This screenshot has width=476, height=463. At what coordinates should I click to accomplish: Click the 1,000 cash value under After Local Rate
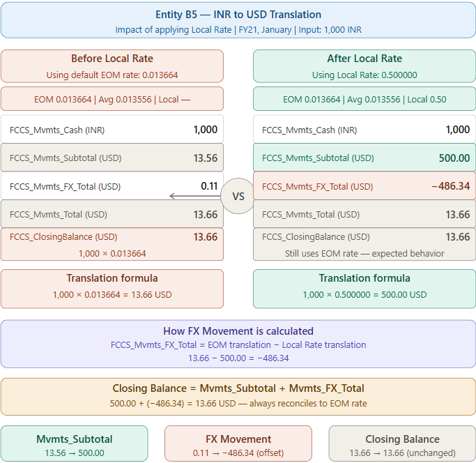click(457, 130)
